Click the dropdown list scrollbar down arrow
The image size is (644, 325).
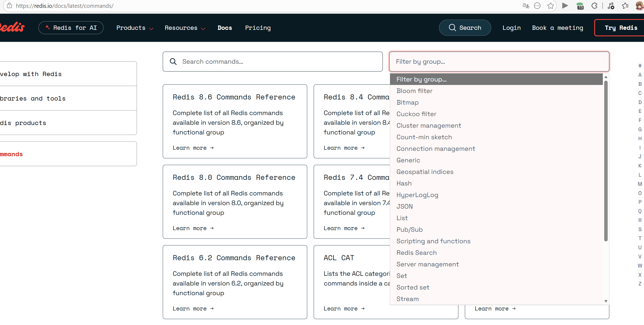[x=606, y=301]
